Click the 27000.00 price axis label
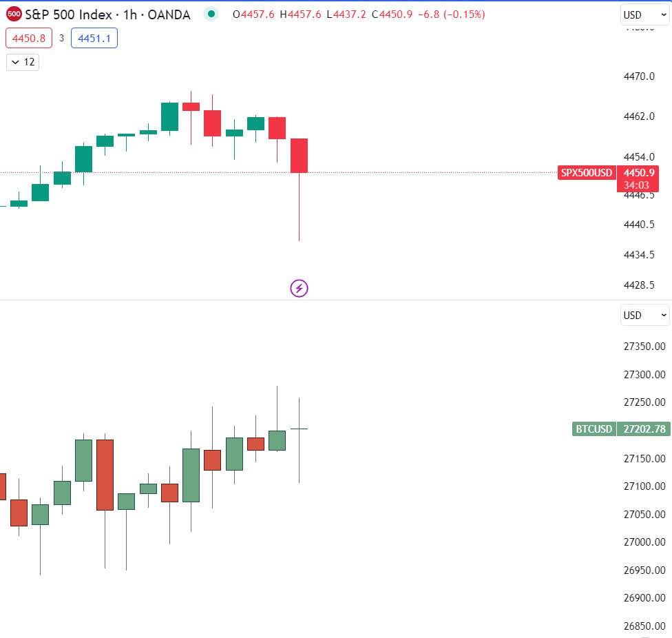 click(644, 542)
